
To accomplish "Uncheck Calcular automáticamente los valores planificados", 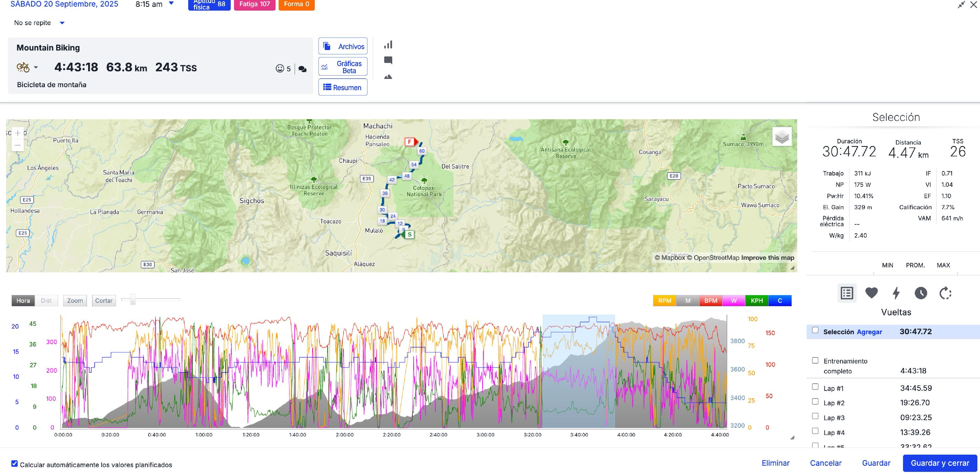I will [x=14, y=463].
